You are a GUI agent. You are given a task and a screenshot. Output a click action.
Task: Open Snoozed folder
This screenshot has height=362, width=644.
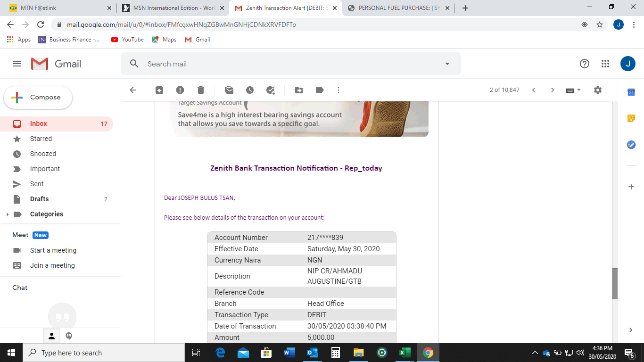pos(57,154)
